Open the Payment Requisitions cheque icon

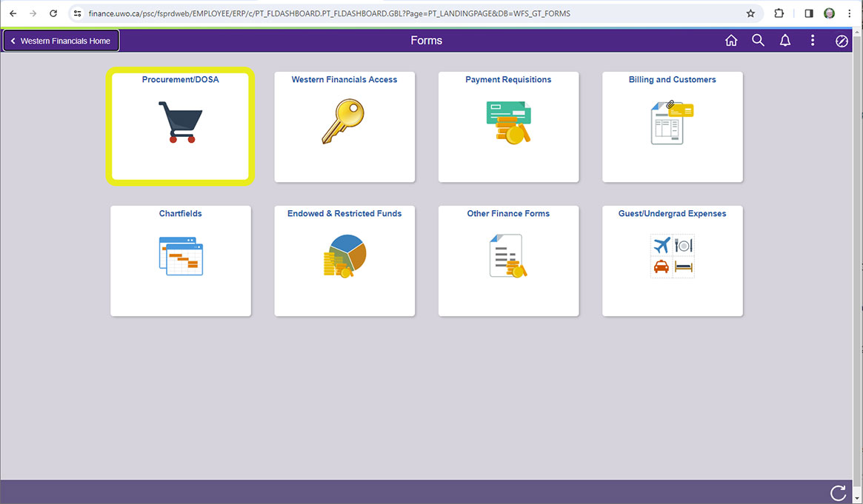point(509,123)
